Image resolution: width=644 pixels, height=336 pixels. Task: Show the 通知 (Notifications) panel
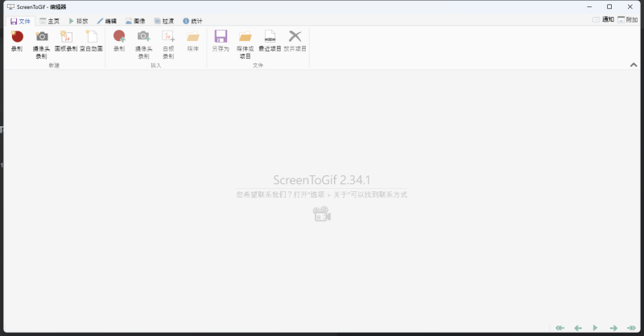click(603, 19)
